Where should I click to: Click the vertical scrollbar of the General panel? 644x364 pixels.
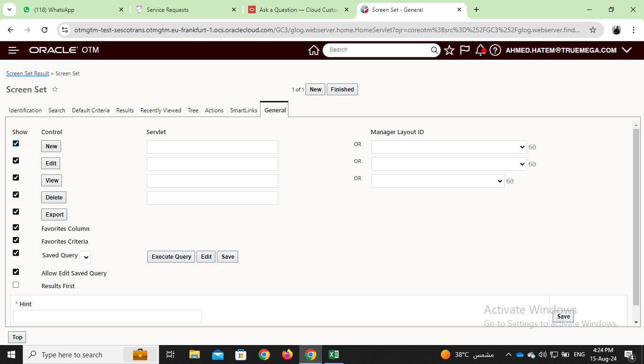(x=636, y=217)
